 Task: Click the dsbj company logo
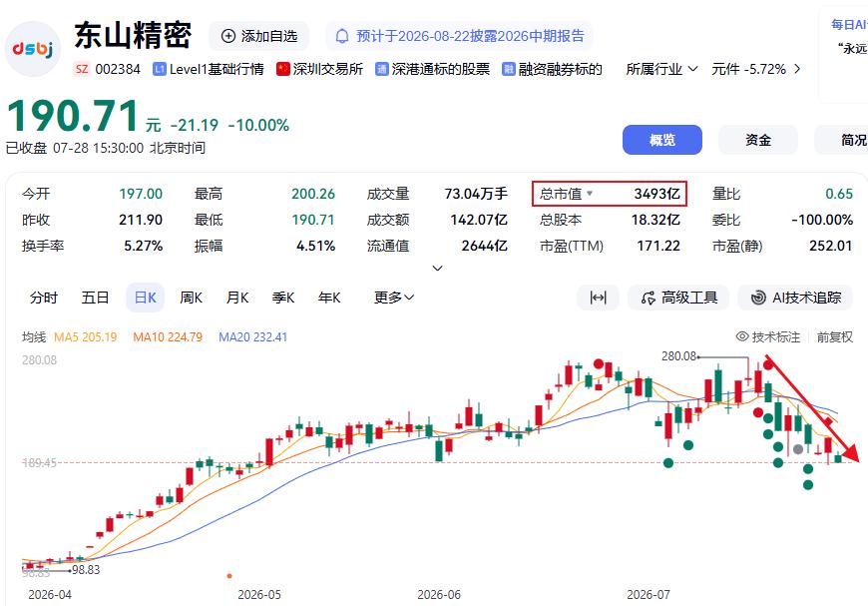click(x=33, y=49)
